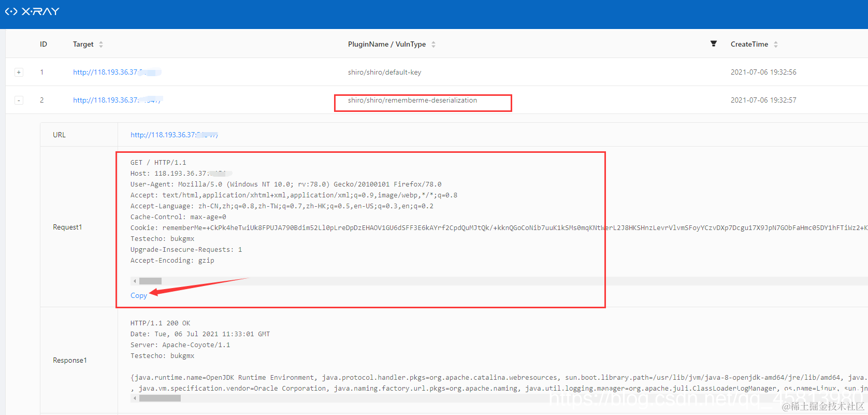Click the Request1 horizontal scrollbar thumb

(150, 281)
